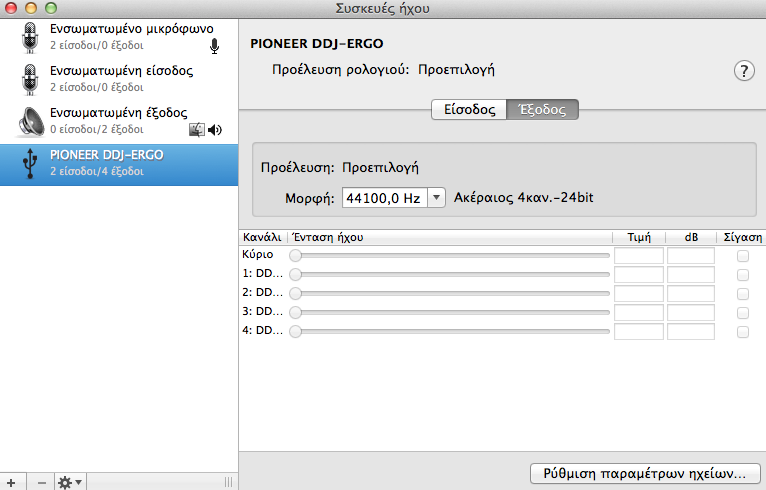766x490 pixels.
Task: Open Ρύθμιση παραμέτρων ηχείων... speaker setup
Action: 645,473
